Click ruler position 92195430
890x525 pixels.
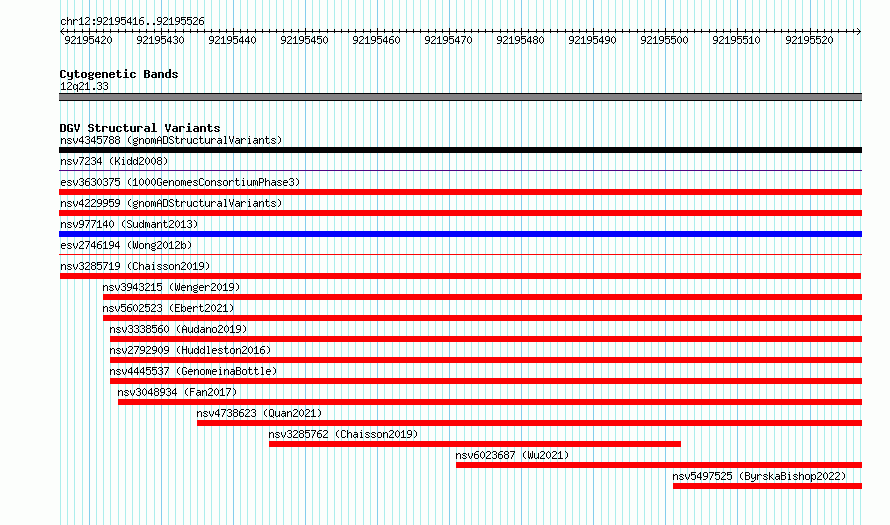point(161,40)
